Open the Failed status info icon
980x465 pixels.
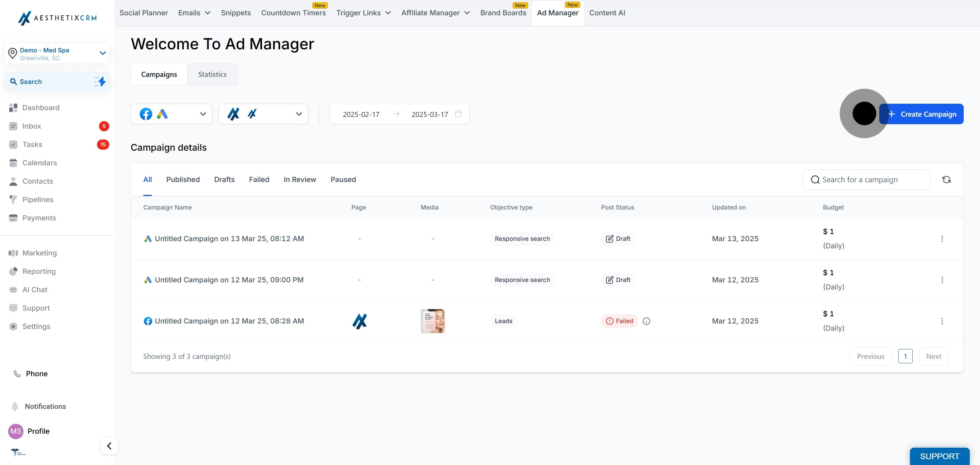click(647, 321)
